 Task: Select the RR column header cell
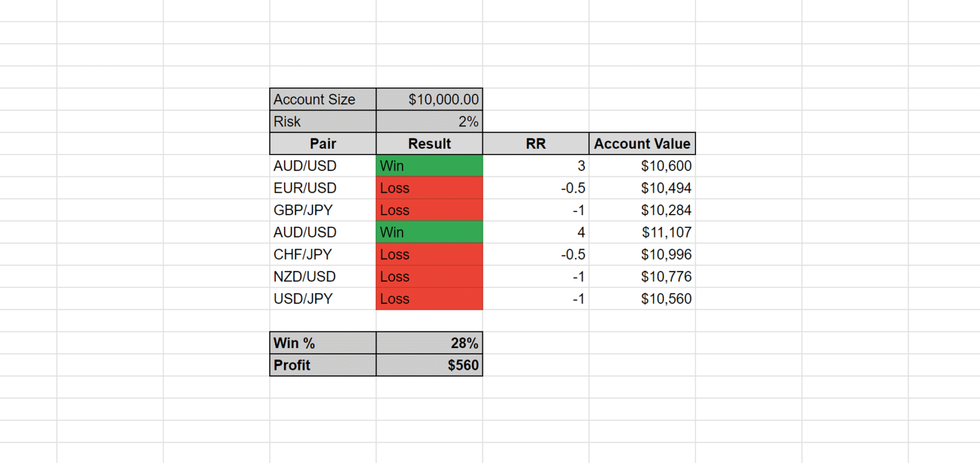pyautogui.click(x=536, y=144)
